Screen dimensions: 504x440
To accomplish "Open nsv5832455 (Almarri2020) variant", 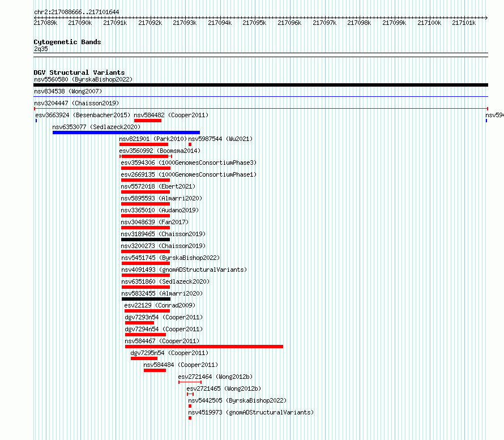I will tap(162, 293).
